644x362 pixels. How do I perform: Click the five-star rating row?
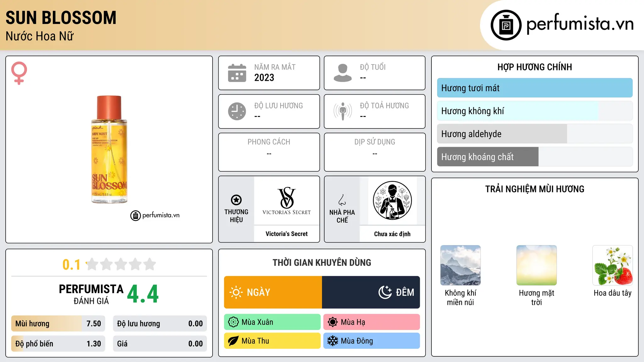[x=121, y=264]
